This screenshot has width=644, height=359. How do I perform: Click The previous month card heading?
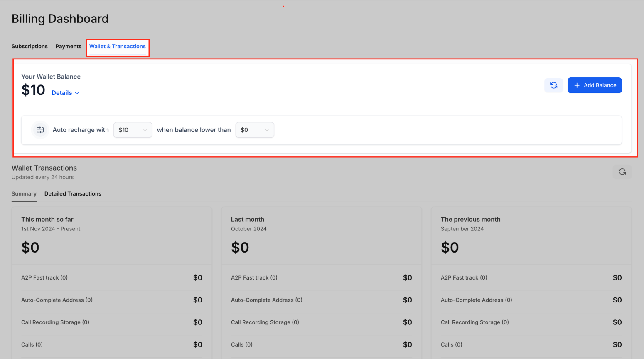(x=470, y=219)
